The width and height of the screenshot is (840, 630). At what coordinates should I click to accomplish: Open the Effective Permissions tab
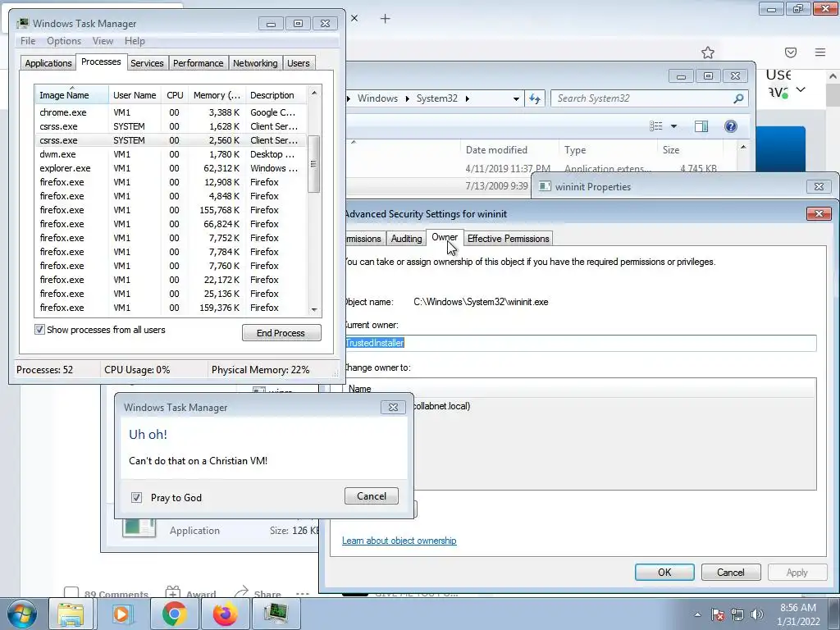click(x=508, y=239)
